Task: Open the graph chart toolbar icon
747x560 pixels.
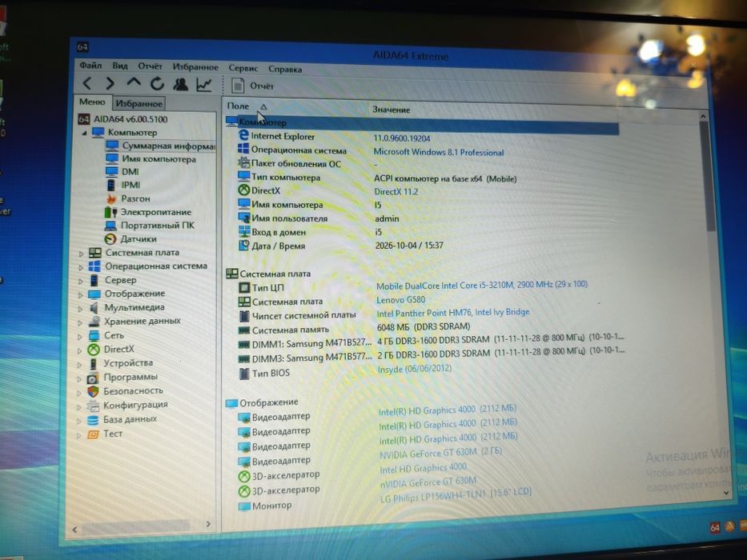Action: 204,85
